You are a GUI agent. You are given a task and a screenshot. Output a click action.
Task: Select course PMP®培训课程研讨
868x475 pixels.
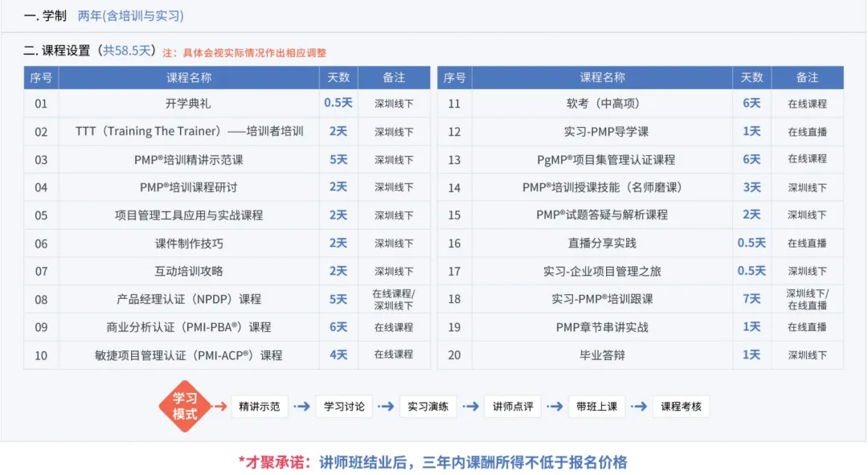[x=188, y=187]
